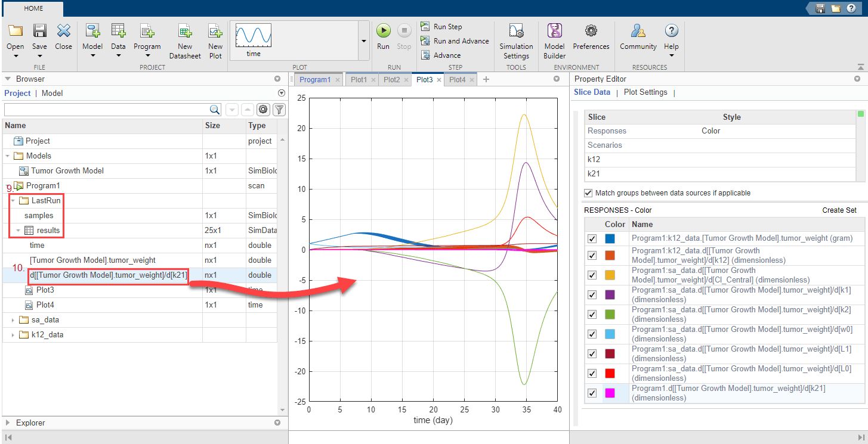
Task: Switch to the Plot4 tab
Action: point(456,79)
